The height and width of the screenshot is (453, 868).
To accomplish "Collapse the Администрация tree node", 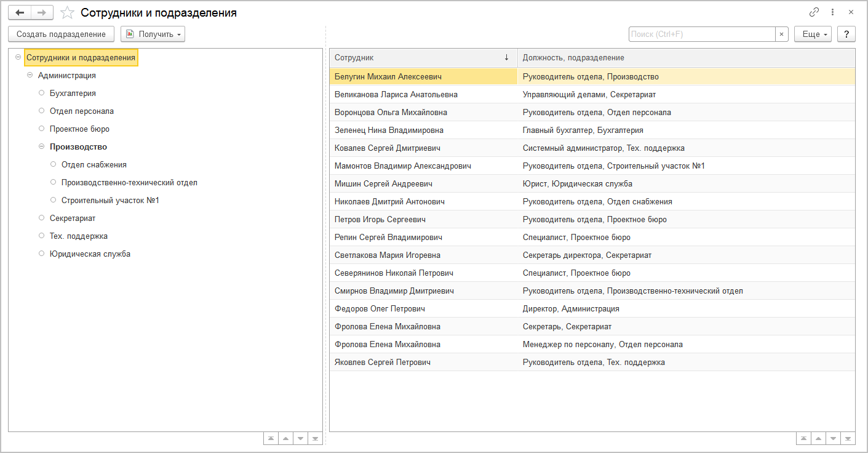I will (x=30, y=76).
